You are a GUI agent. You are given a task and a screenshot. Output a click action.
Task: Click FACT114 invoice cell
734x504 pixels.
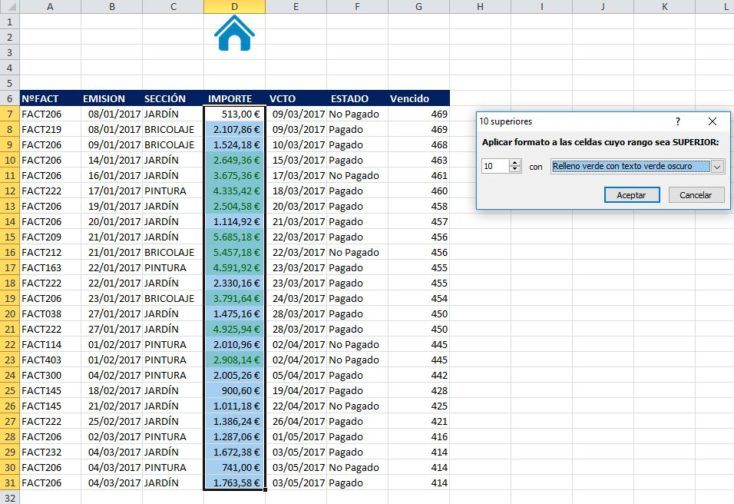pos(50,344)
